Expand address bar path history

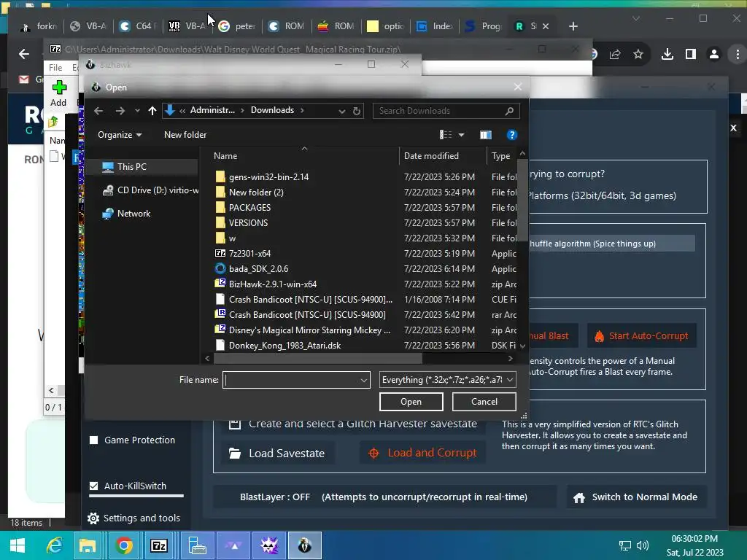[341, 111]
